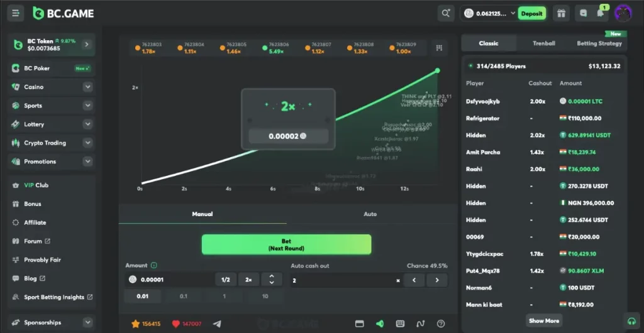644x333 pixels.
Task: Open the hamburger menu icon
Action: pos(16,13)
